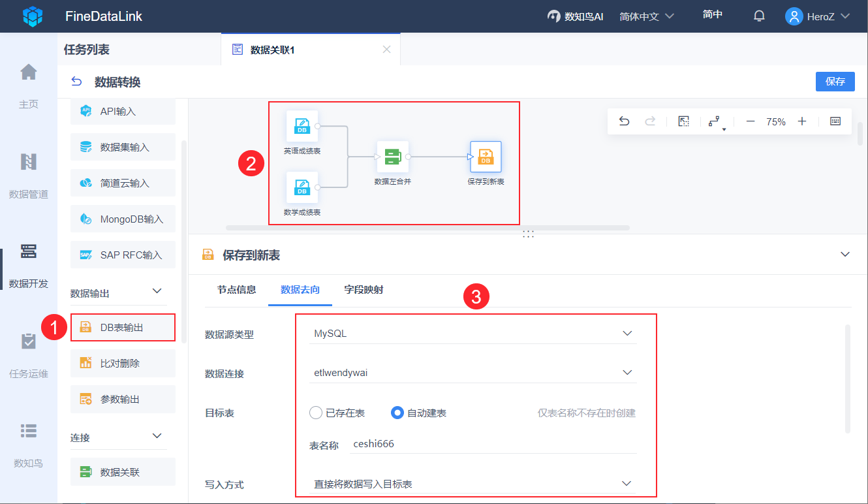Click the fit-to-canvas selection icon
Screen dimensions: 868x504
coord(684,121)
